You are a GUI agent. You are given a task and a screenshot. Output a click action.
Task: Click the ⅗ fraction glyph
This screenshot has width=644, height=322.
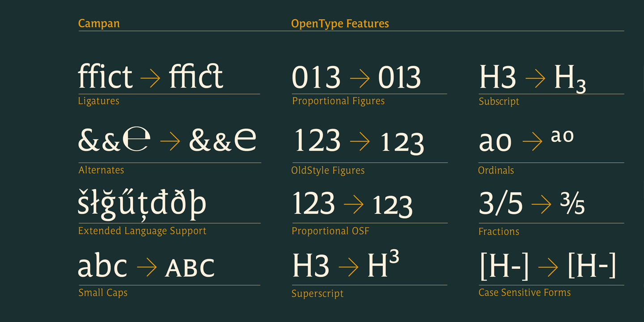pyautogui.click(x=572, y=205)
